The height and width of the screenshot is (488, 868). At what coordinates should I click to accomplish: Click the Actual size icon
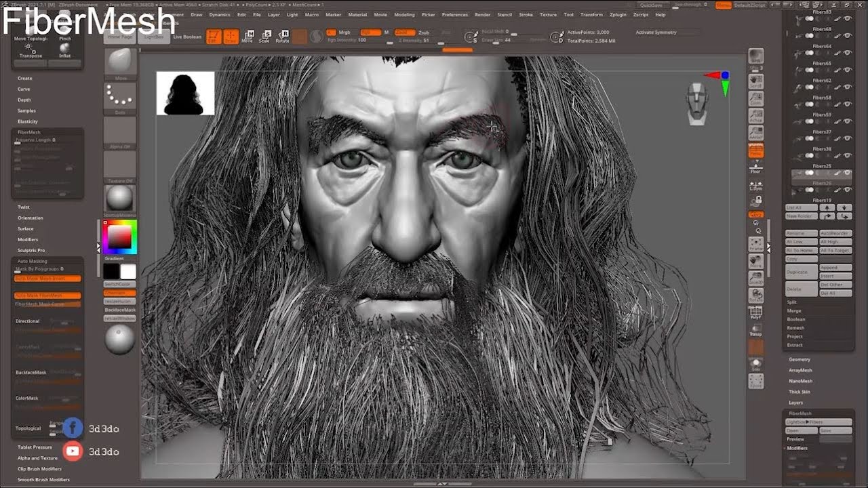(755, 117)
